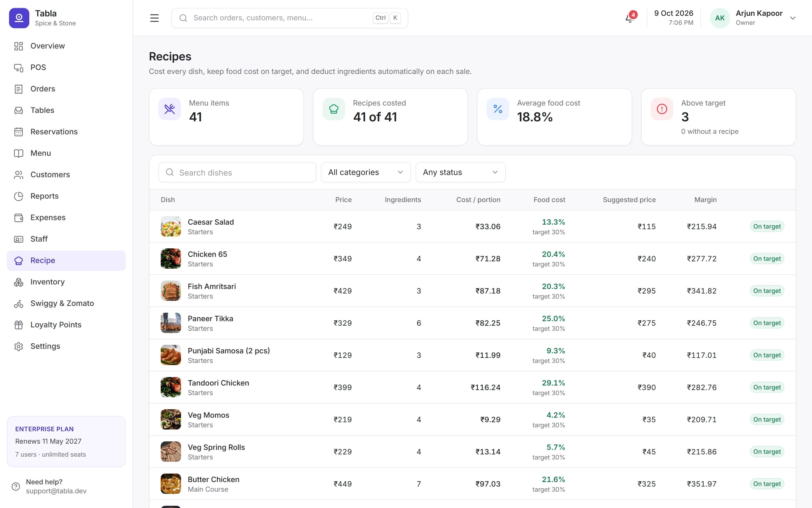Viewport: 812px width, 508px height.
Task: Click the Margin column header
Action: [705, 200]
